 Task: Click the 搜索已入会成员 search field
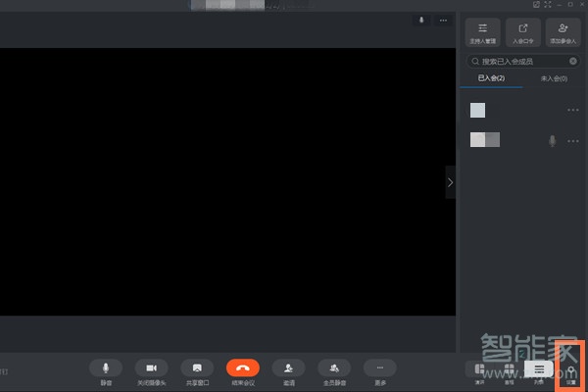519,61
